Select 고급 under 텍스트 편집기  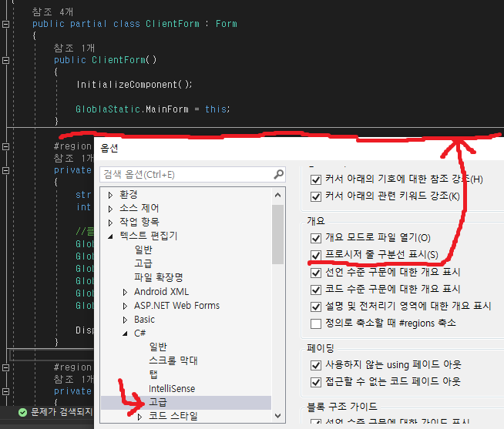(143, 263)
